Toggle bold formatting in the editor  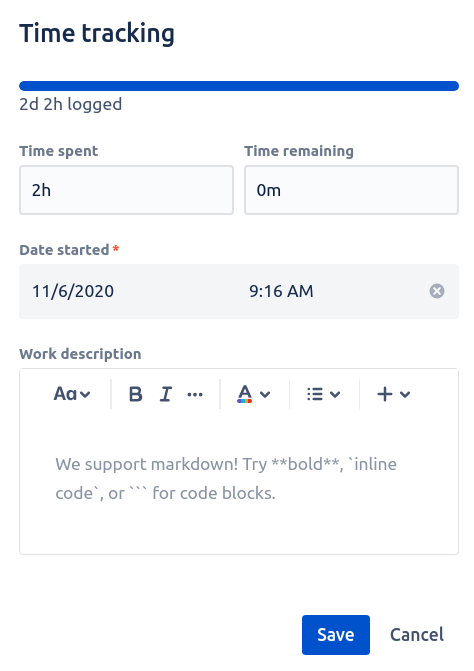pyautogui.click(x=135, y=394)
